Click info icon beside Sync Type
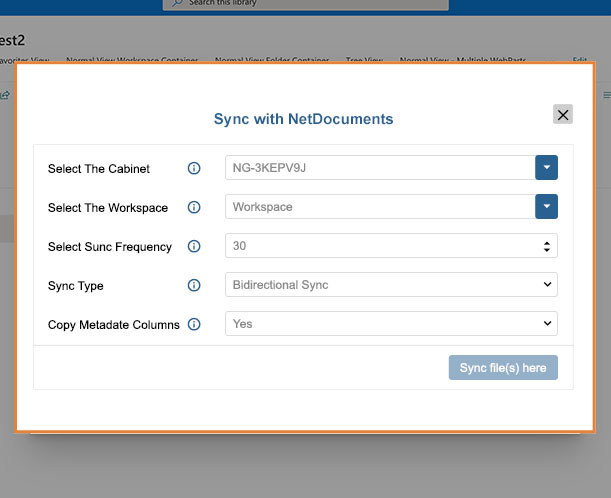This screenshot has height=498, width=611. (194, 285)
